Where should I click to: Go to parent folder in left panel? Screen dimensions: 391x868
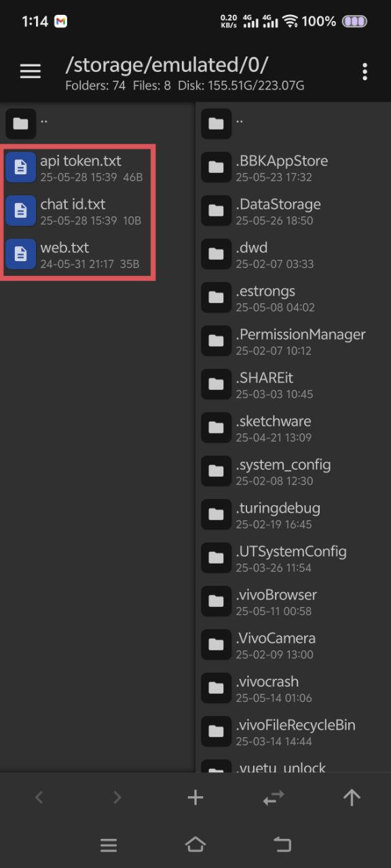[x=98, y=123]
